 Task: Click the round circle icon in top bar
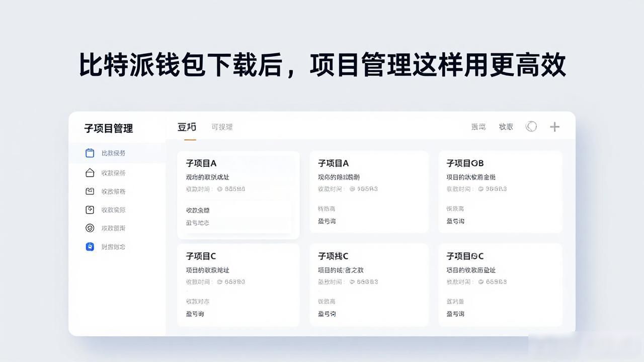531,127
